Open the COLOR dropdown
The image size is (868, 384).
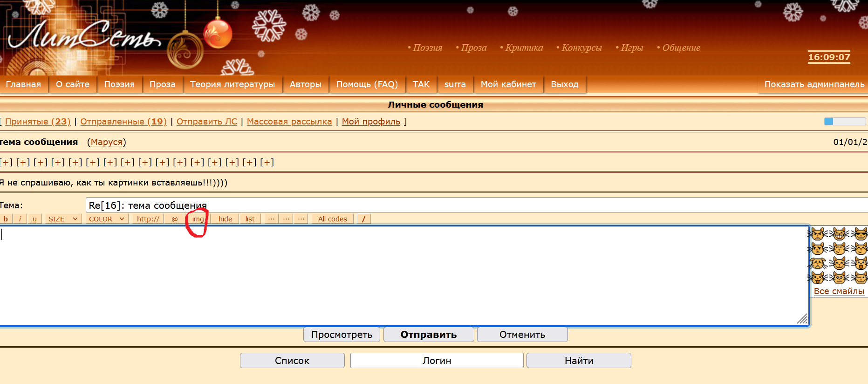(106, 219)
